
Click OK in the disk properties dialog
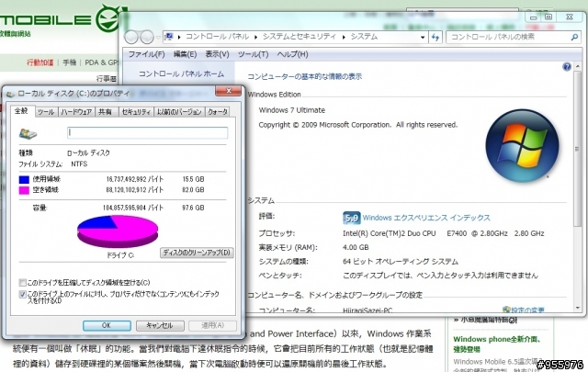(x=107, y=325)
